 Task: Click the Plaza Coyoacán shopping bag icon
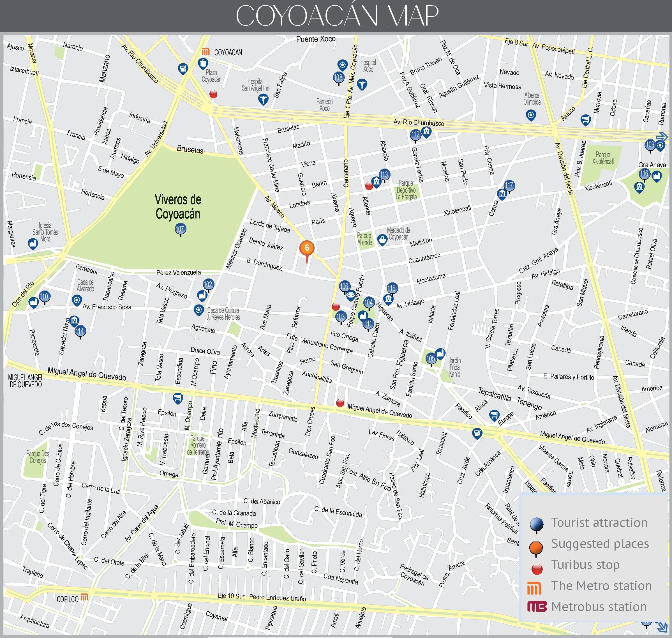203,63
